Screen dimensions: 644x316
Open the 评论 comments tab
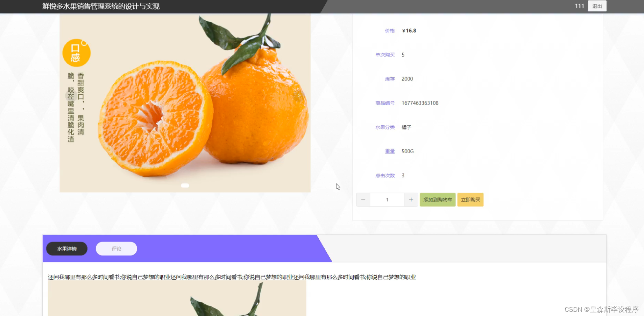click(x=116, y=248)
